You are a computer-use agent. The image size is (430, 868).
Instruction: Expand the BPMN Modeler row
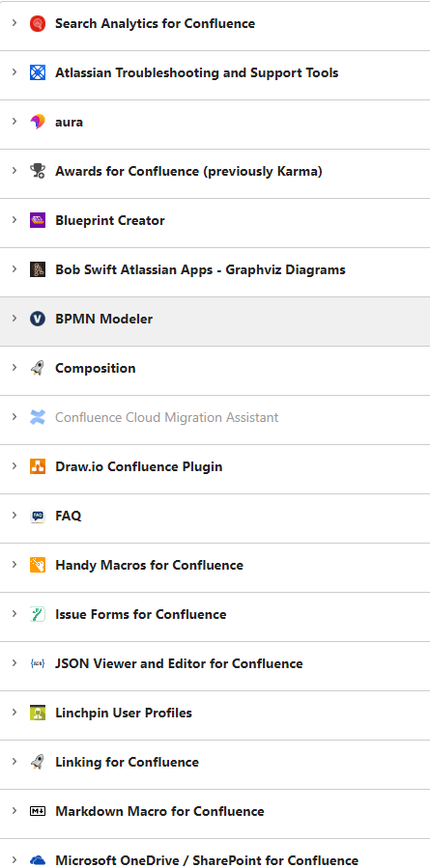[14, 319]
